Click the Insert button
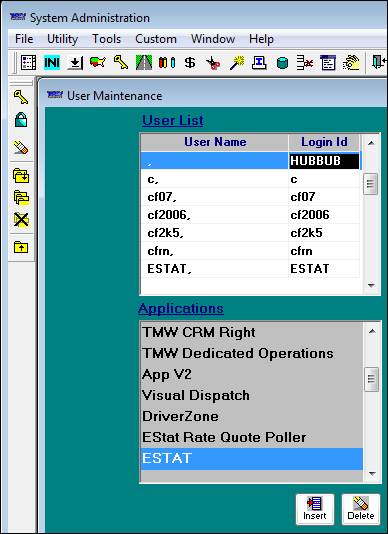This screenshot has width=388, height=534. [x=315, y=509]
